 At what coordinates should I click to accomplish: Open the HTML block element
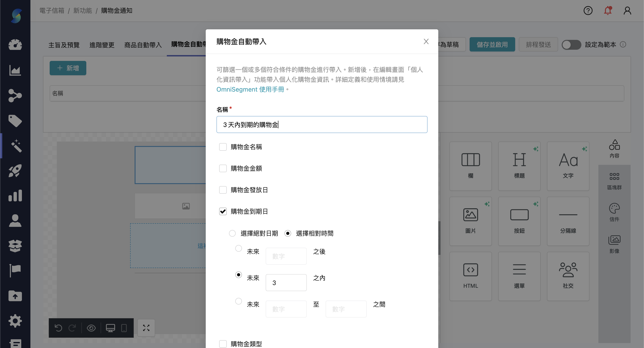tap(470, 275)
